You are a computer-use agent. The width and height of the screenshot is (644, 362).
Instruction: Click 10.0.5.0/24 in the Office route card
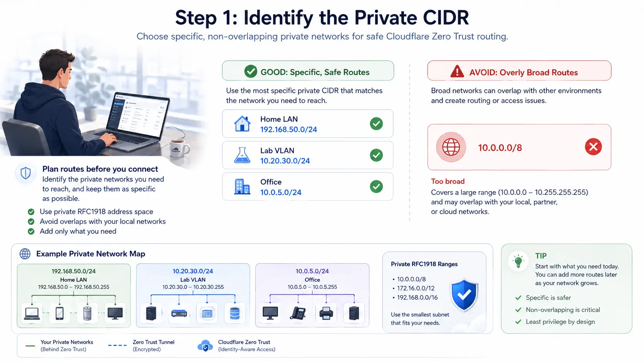[x=281, y=192]
